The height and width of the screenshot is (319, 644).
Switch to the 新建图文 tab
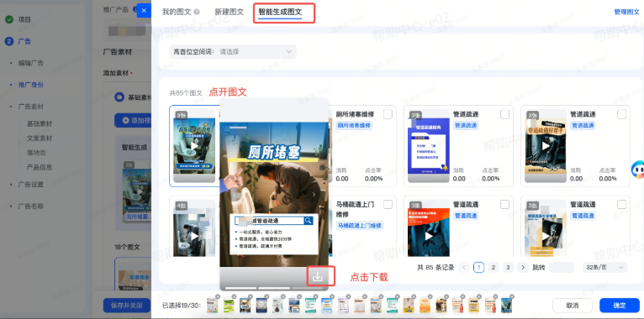[x=230, y=12]
